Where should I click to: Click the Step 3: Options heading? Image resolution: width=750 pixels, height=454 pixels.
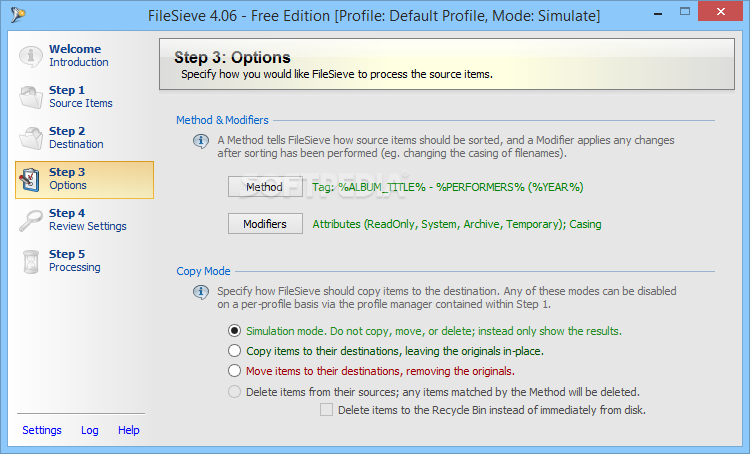232,57
